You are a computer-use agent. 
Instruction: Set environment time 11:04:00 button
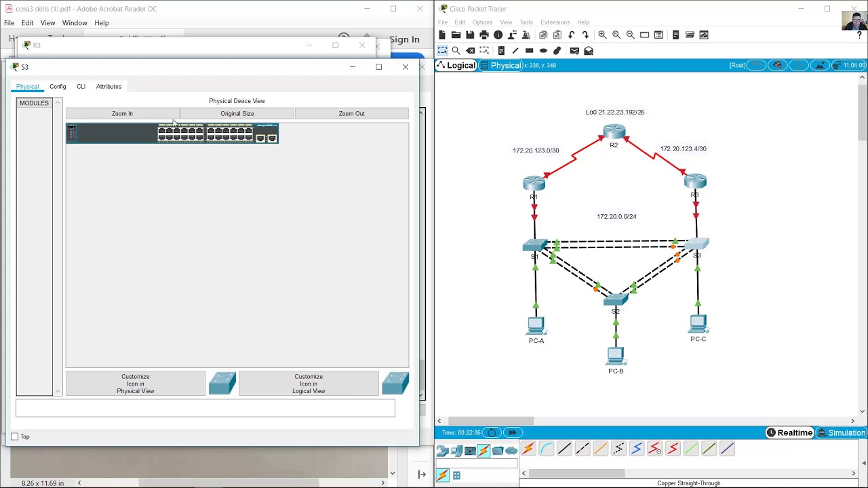pyautogui.click(x=848, y=66)
